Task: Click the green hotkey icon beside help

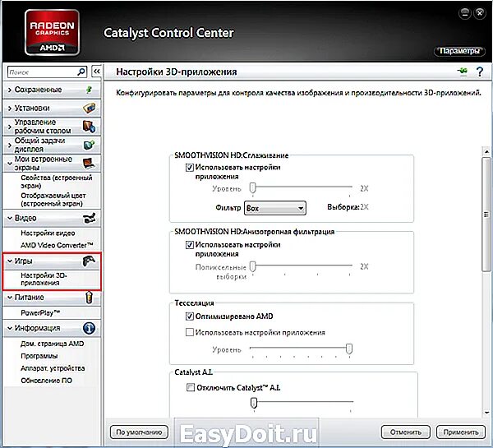Action: [x=463, y=71]
